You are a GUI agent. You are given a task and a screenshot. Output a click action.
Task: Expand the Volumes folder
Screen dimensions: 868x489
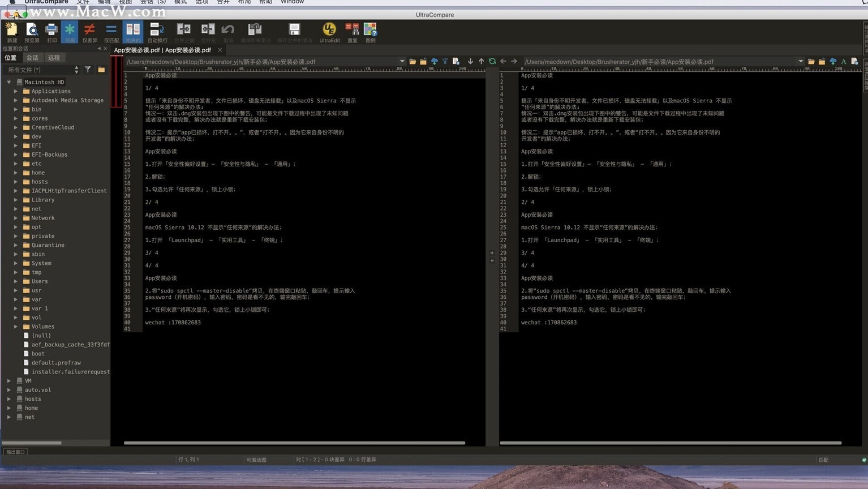click(16, 327)
